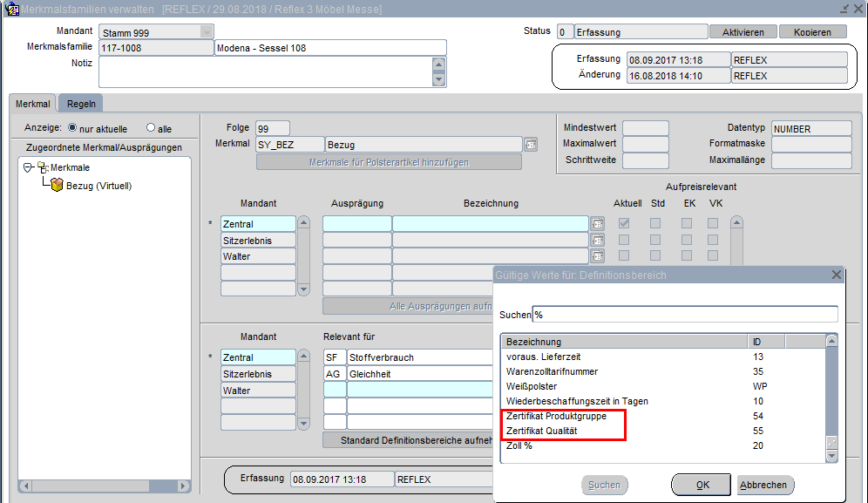Collapse the Merkmale tree node
Screen dimensions: 868x503
[28, 167]
